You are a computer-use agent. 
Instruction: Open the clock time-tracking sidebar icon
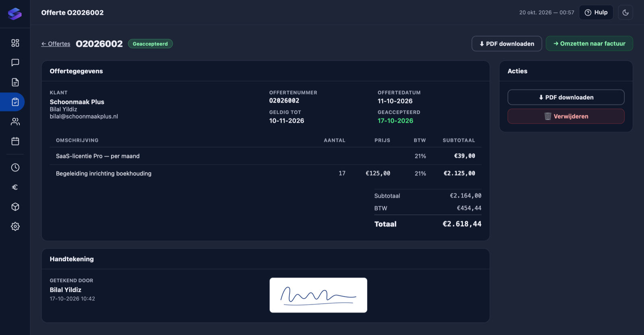pos(15,167)
